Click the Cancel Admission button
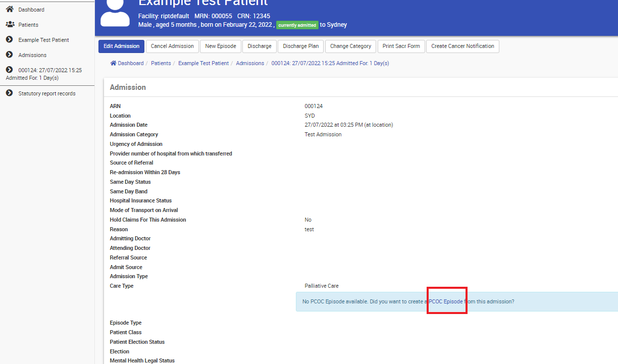 click(172, 46)
